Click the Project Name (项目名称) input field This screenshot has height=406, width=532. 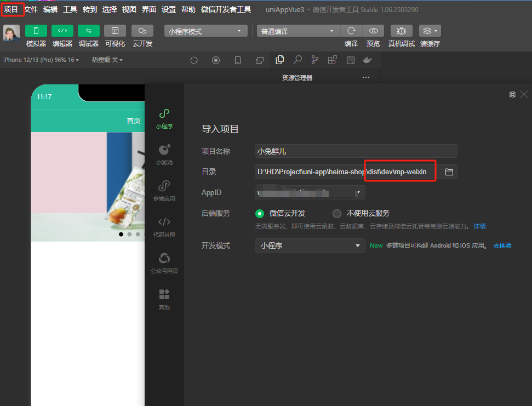[x=356, y=151]
